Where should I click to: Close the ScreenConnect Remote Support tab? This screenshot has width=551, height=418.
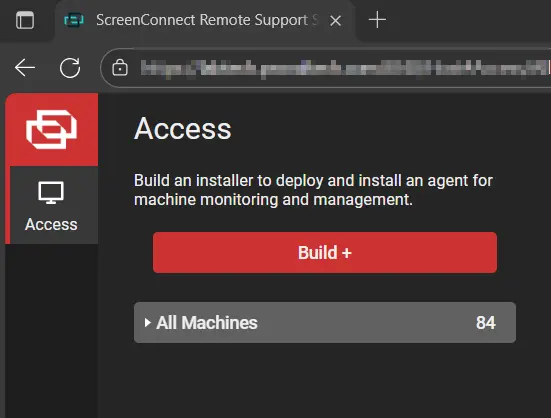click(x=336, y=21)
